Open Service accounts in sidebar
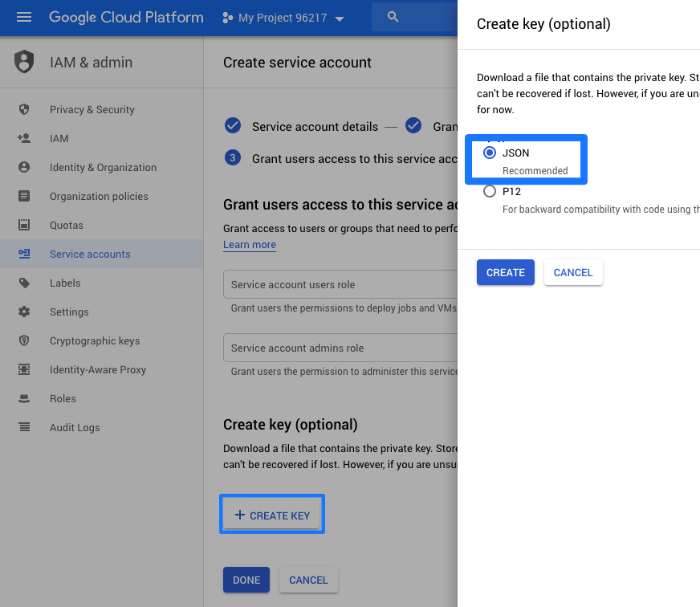The height and width of the screenshot is (607, 700). pos(90,254)
